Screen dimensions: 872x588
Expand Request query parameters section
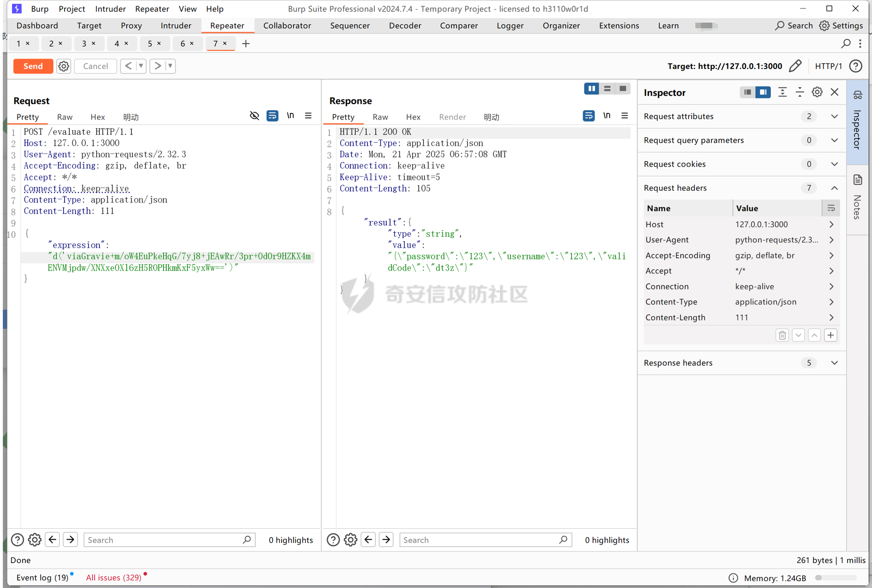(x=834, y=140)
